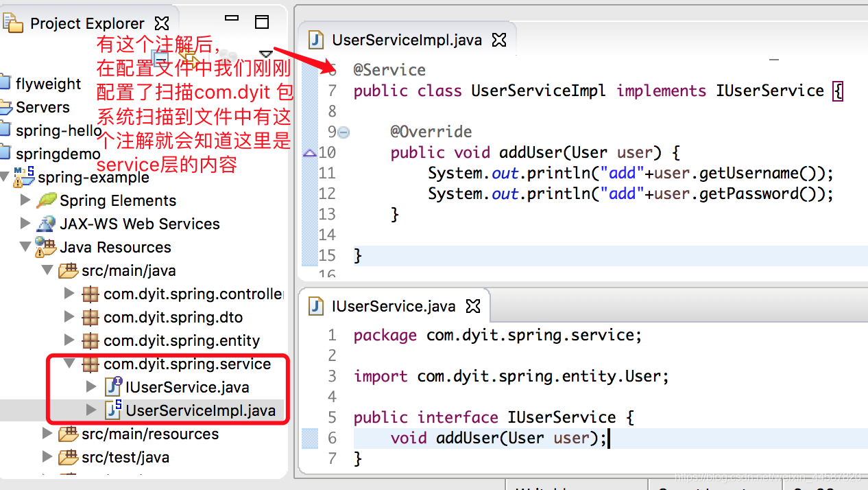Expand the com.dyit.spring.dto package

click(x=70, y=317)
